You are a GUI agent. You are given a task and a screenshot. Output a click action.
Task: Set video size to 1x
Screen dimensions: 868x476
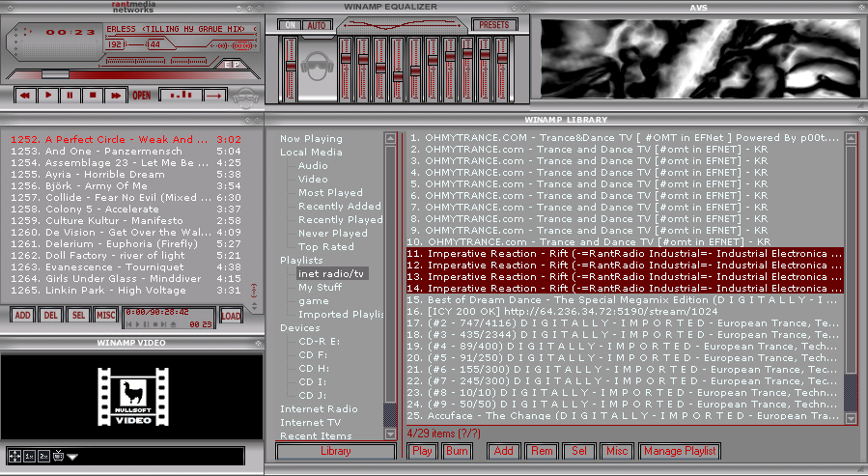[x=29, y=456]
